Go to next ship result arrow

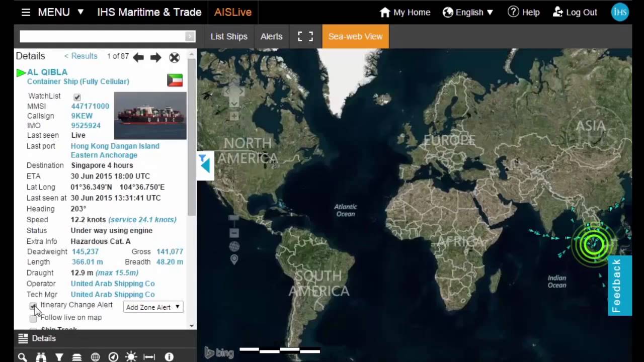[156, 57]
